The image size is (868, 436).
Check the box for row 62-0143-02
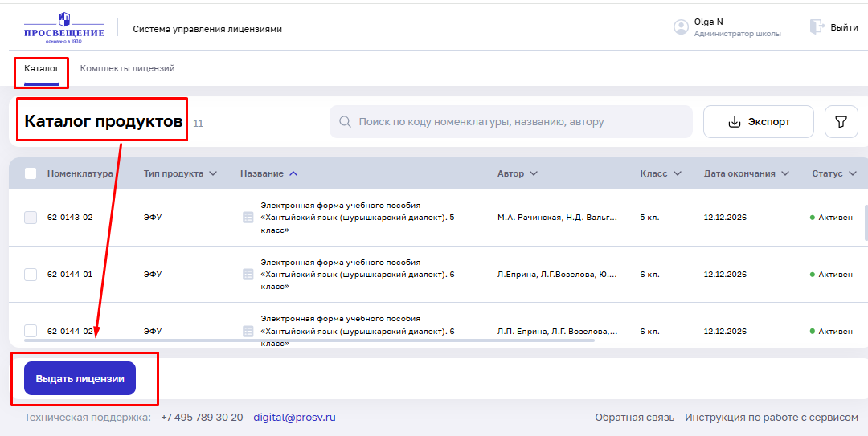(x=31, y=218)
